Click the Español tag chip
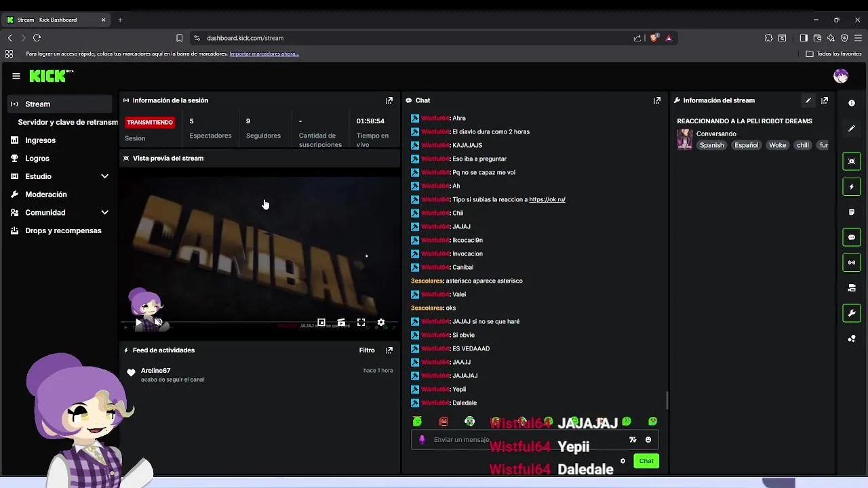Image resolution: width=868 pixels, height=488 pixels. (x=747, y=145)
